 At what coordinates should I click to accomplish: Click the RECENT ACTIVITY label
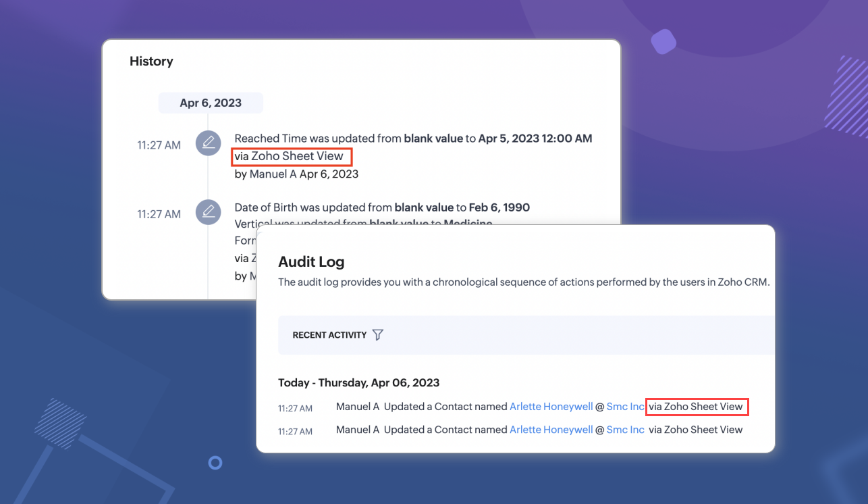pyautogui.click(x=329, y=335)
